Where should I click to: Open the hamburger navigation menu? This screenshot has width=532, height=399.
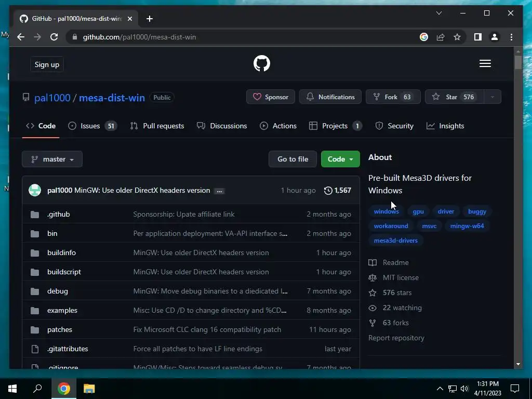[485, 63]
